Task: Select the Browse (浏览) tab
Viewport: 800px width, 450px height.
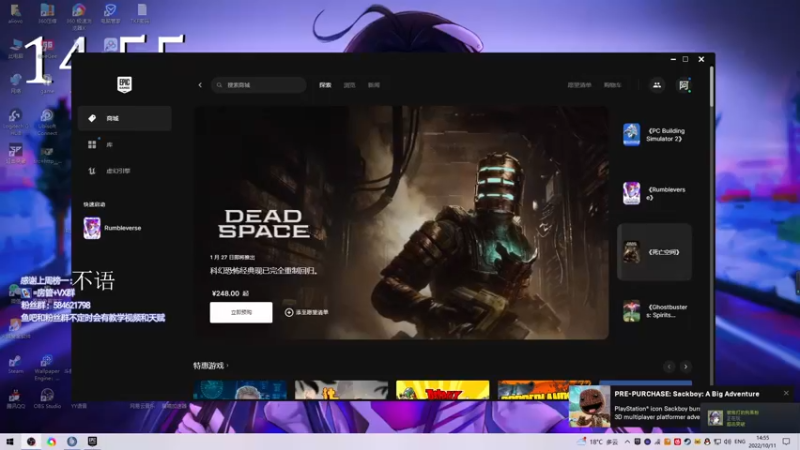Action: tap(349, 85)
